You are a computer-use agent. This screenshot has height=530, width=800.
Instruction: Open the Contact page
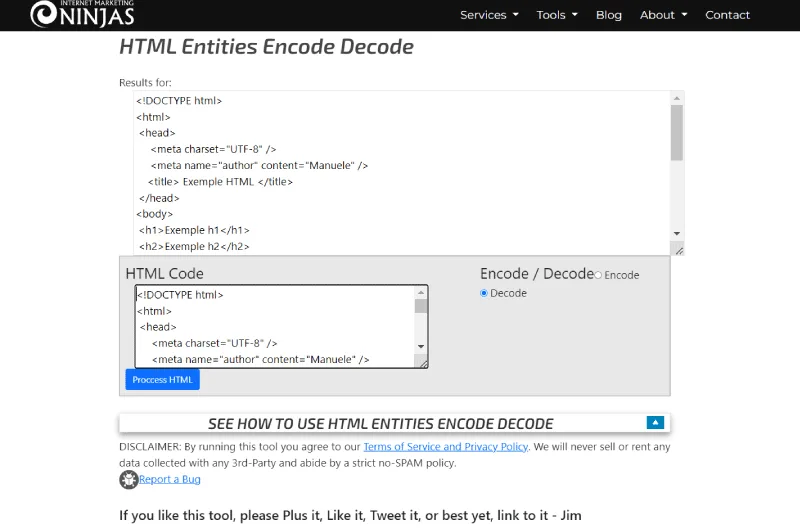click(x=727, y=15)
